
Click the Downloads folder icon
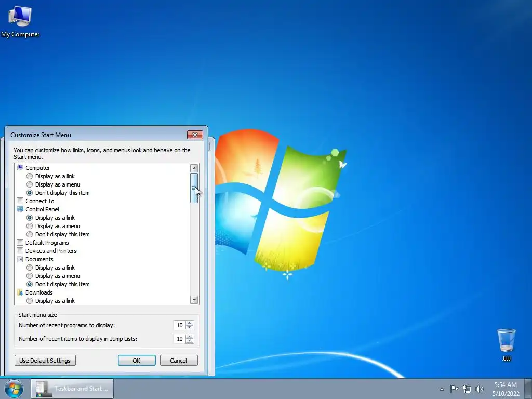coord(20,292)
